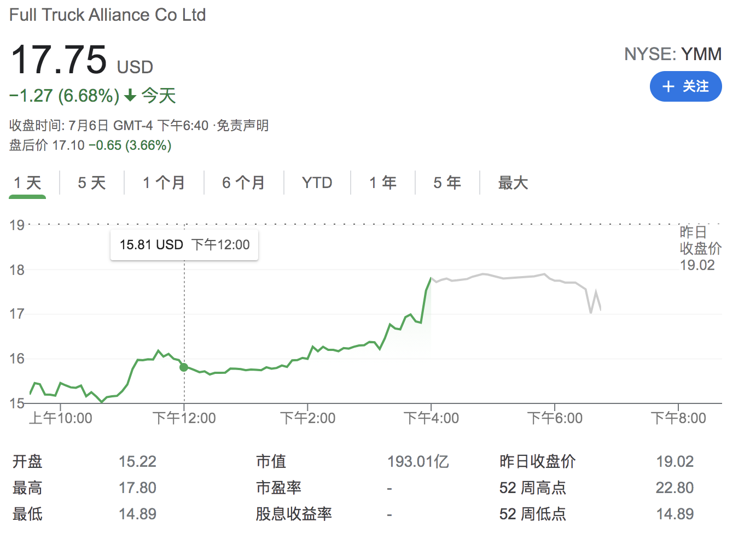This screenshot has height=551, width=756.
Task: Show the 1 年 chart range
Action: pyautogui.click(x=383, y=183)
